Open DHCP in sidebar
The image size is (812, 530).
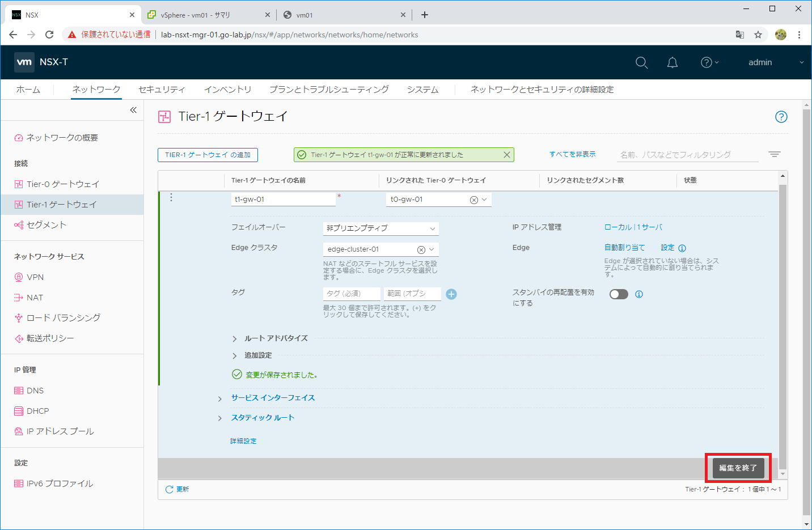point(37,411)
